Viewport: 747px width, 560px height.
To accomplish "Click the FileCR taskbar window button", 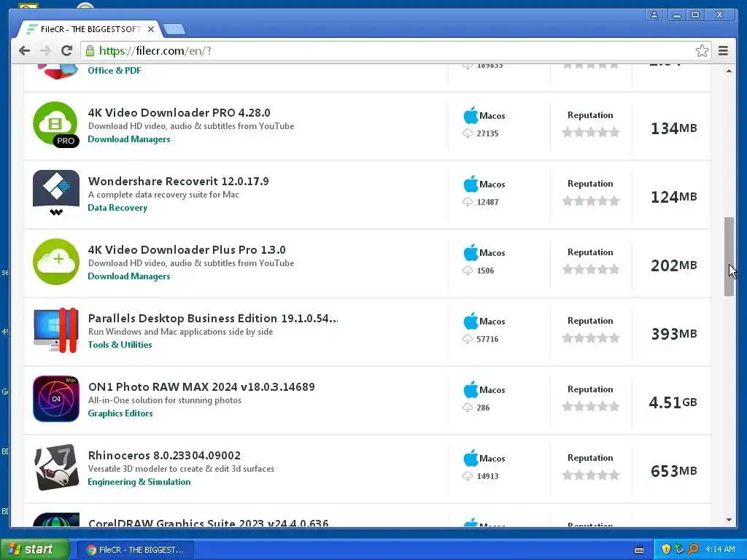I will tap(135, 550).
